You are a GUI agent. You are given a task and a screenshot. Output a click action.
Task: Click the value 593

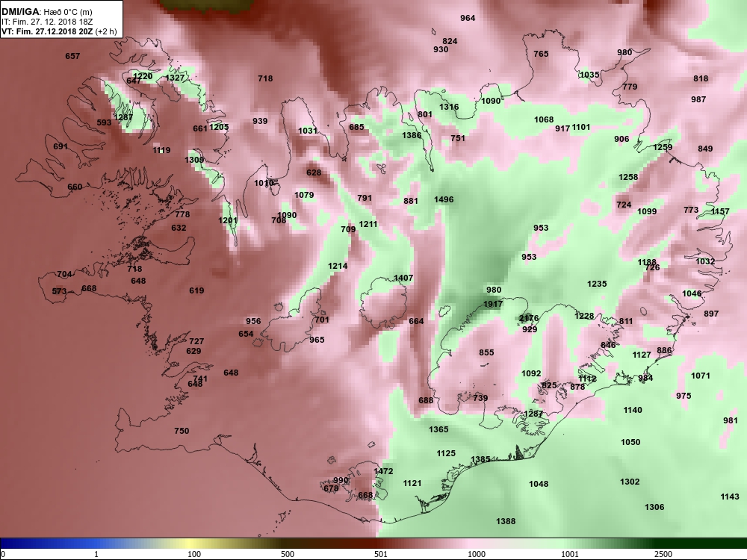pyautogui.click(x=104, y=122)
